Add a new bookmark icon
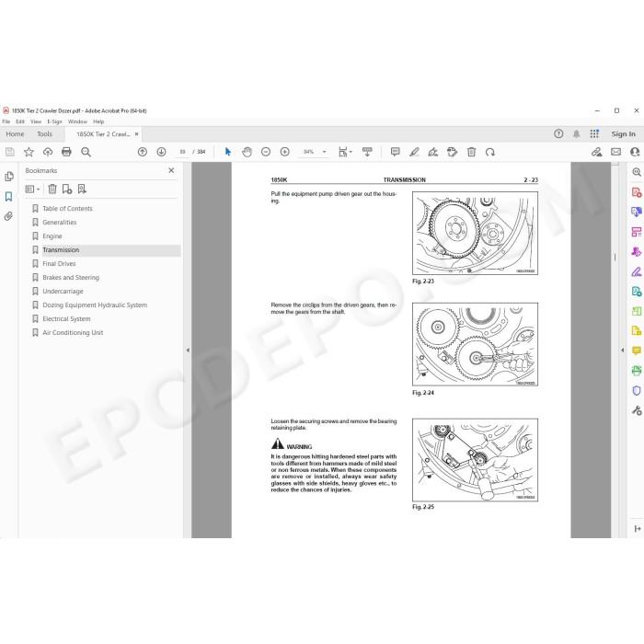The height and width of the screenshot is (644, 644). (x=67, y=189)
